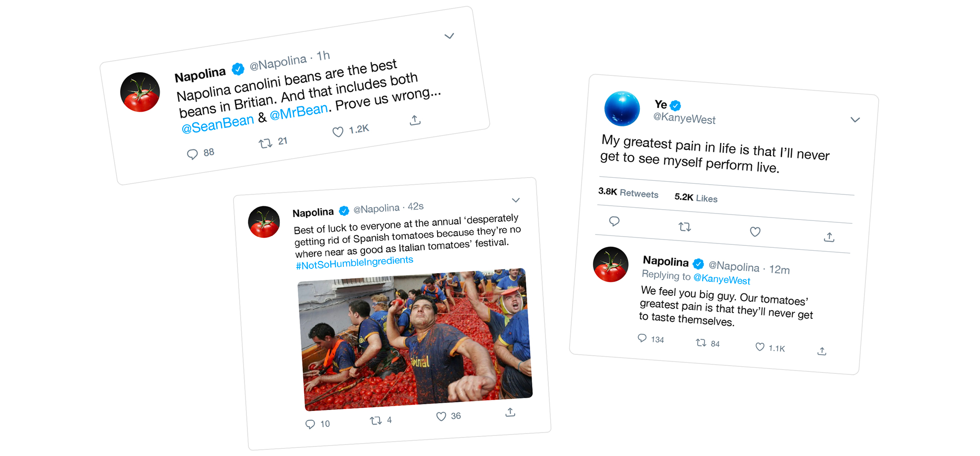Screen dimensions: 980x456
Task: Share the canolini beans tweet
Action: (x=415, y=120)
